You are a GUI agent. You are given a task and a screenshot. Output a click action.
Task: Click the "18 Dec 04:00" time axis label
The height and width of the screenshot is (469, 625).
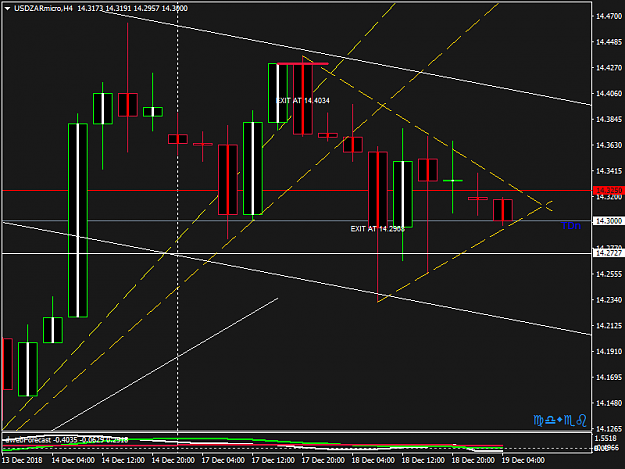(373, 460)
